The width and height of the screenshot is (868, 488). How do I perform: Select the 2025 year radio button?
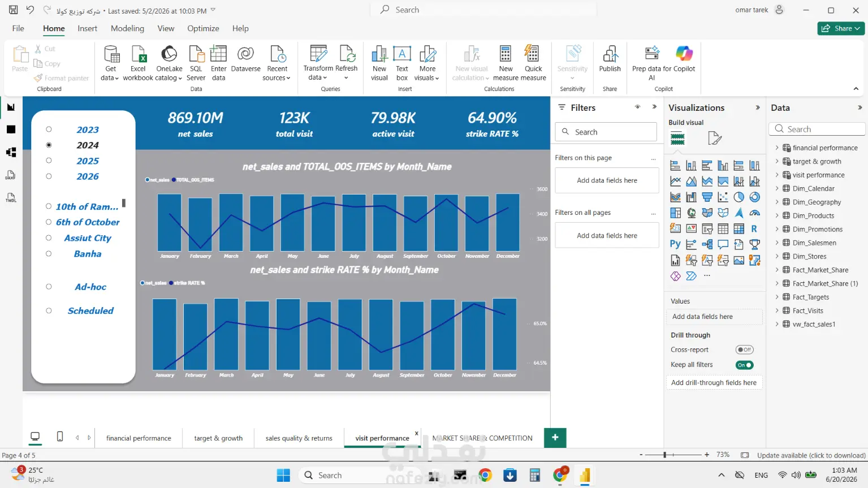49,161
